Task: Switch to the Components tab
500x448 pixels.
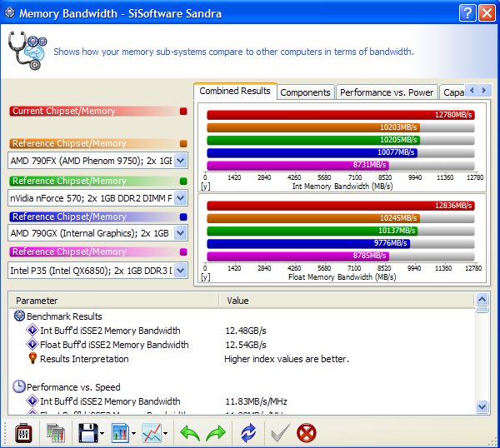Action: [x=305, y=92]
